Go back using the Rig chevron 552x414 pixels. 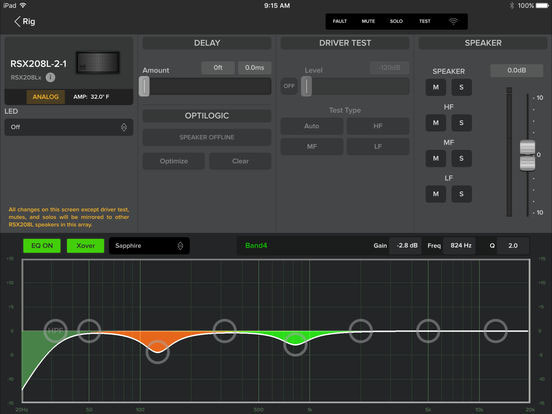click(x=25, y=21)
